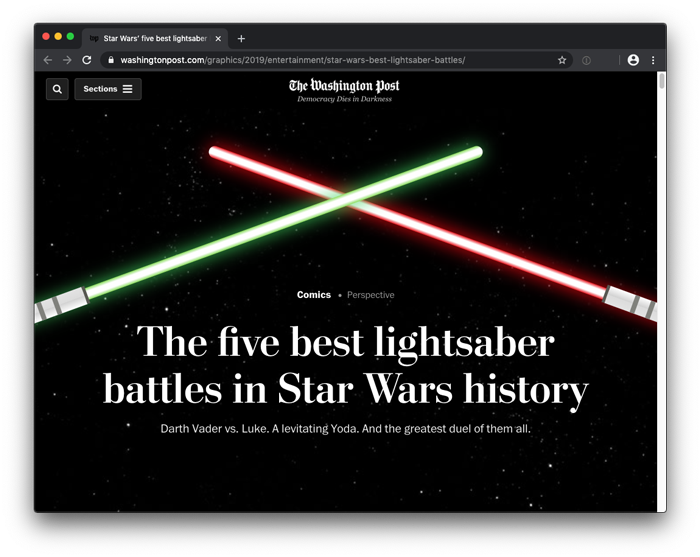700x557 pixels.
Task: Open the Washington Post search icon
Action: point(57,89)
